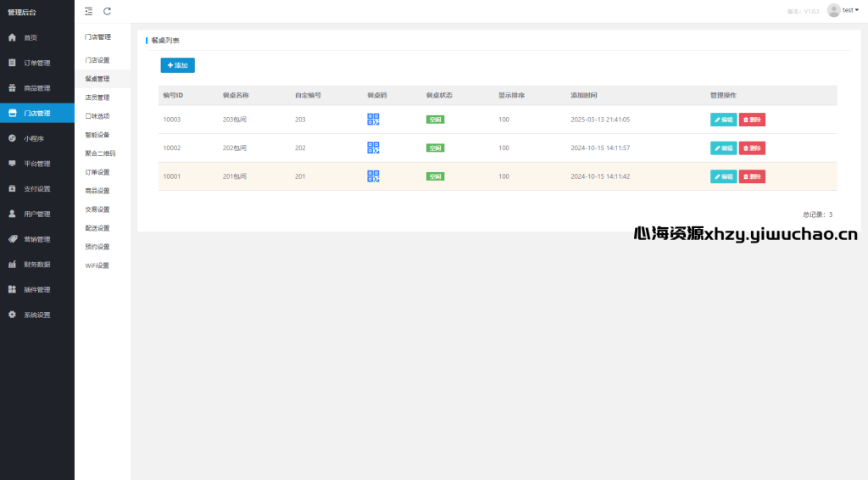
Task: Click the sidebar collapse icon in header
Action: 89,11
